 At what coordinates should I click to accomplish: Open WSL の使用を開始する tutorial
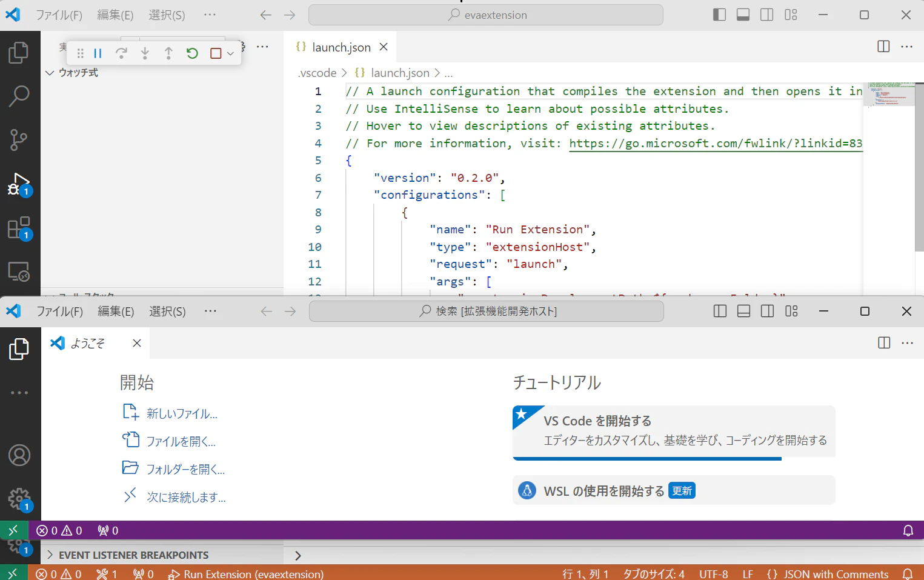(674, 490)
